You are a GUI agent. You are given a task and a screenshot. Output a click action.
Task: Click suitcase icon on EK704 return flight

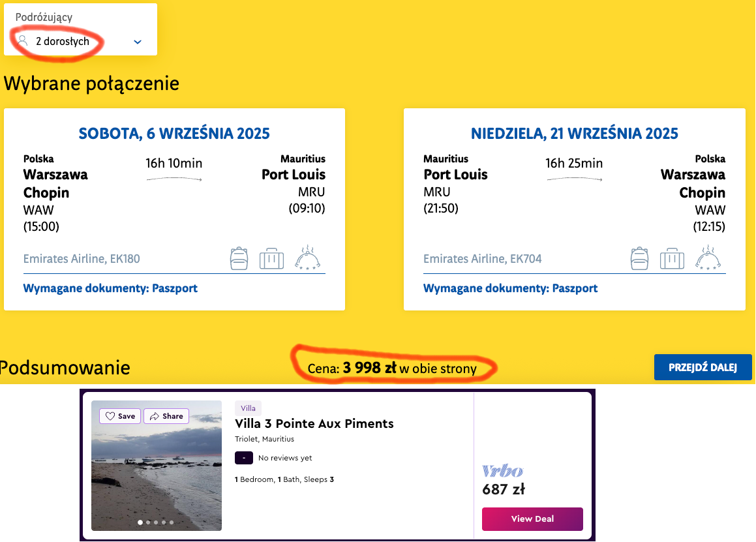tap(672, 259)
